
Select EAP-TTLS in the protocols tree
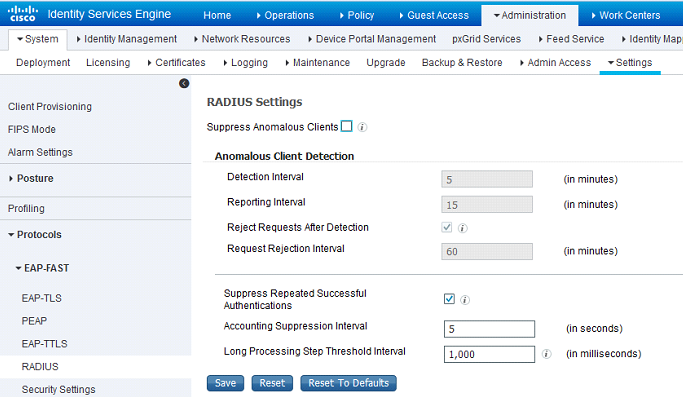(44, 344)
